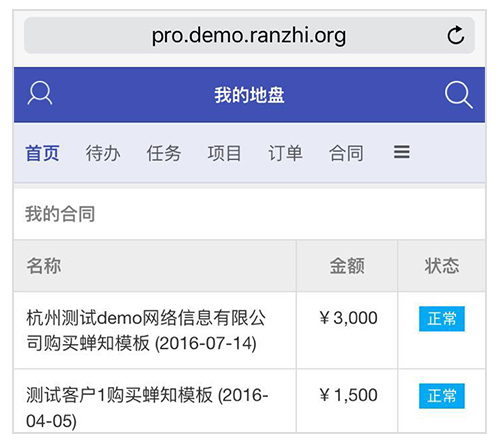Click the 名称 column header

click(x=44, y=266)
